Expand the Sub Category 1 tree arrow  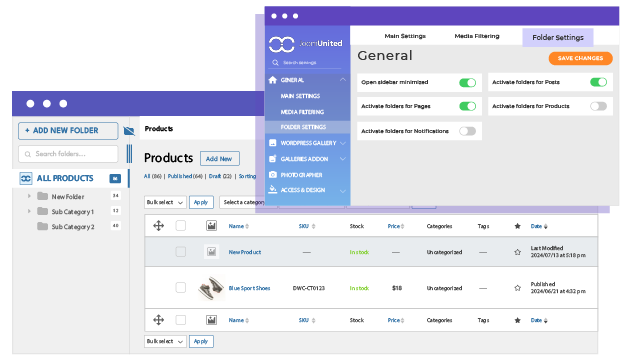(x=29, y=211)
